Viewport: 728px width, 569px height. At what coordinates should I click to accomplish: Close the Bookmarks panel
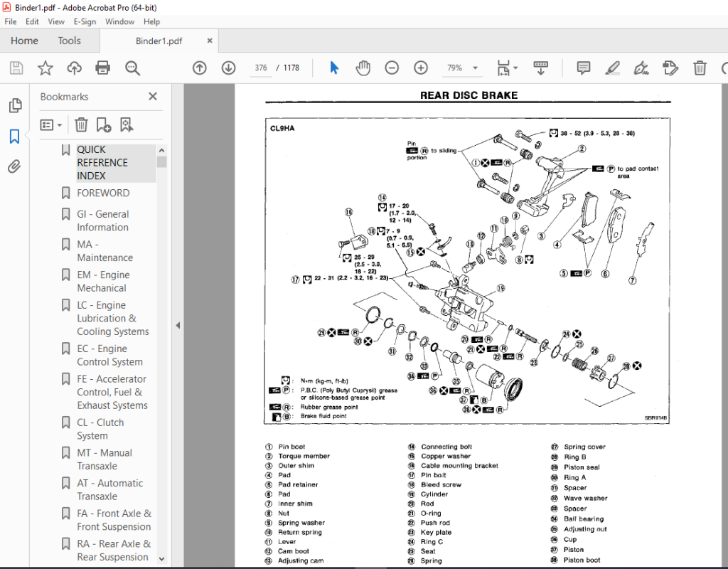pyautogui.click(x=153, y=96)
